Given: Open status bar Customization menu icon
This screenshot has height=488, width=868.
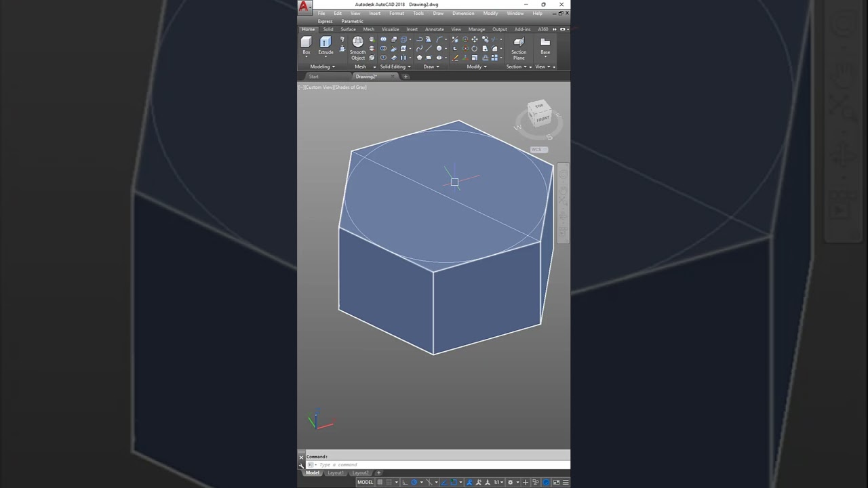Looking at the screenshot, I should tap(566, 483).
